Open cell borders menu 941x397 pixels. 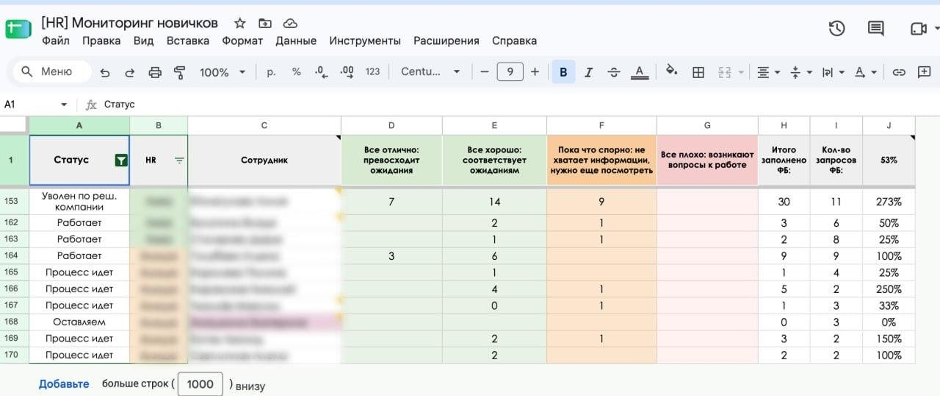(698, 73)
